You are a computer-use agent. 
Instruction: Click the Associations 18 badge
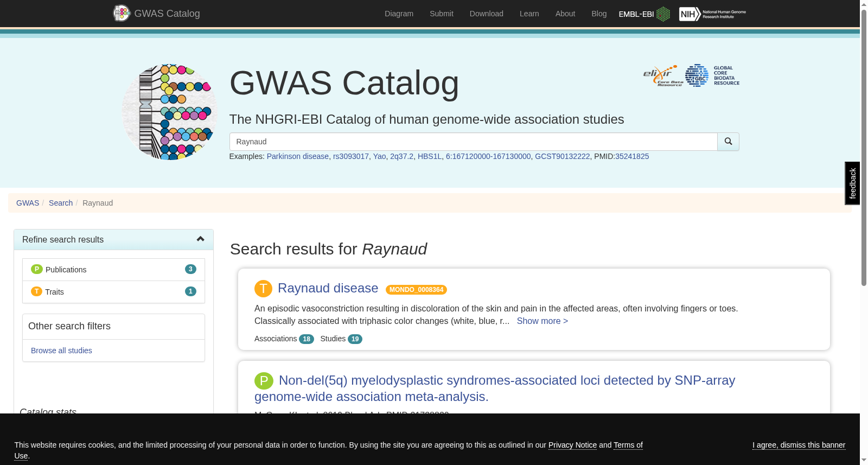click(x=307, y=339)
